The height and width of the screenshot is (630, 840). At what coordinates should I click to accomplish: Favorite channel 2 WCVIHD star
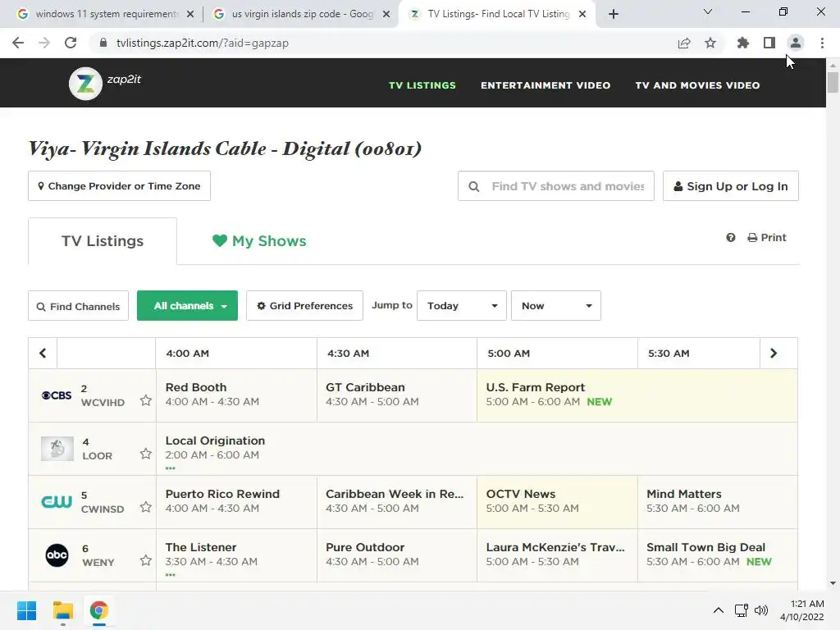click(146, 400)
